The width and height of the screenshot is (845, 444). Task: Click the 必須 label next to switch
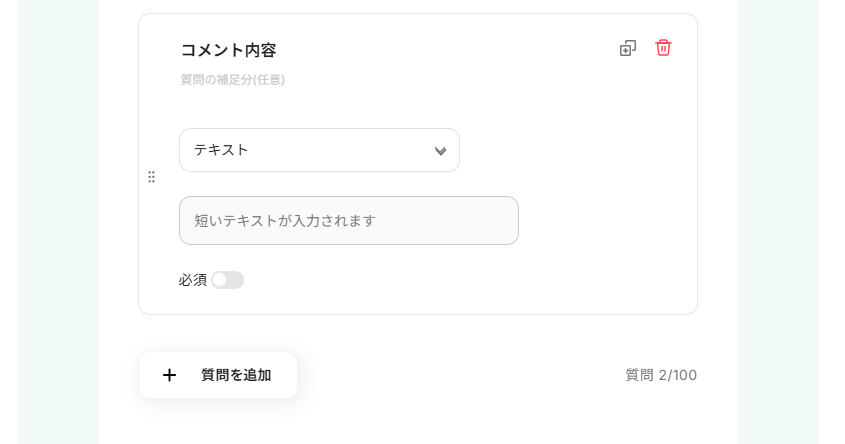tap(192, 280)
